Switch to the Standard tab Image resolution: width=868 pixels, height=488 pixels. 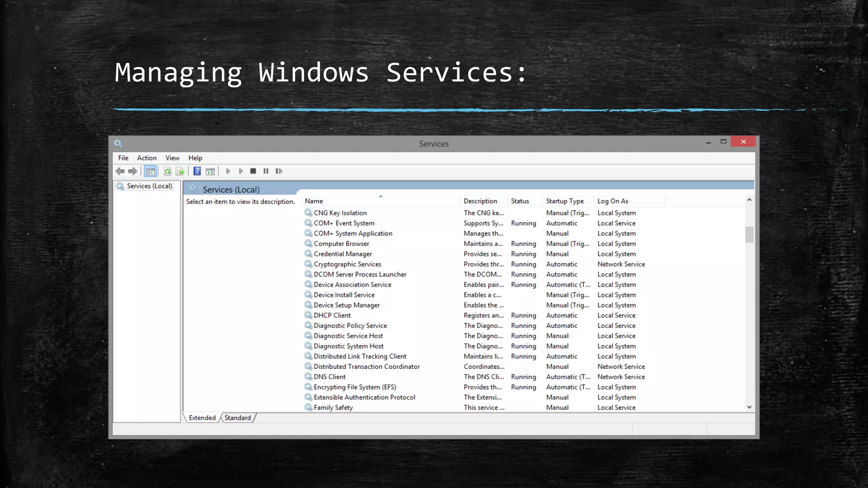click(238, 418)
